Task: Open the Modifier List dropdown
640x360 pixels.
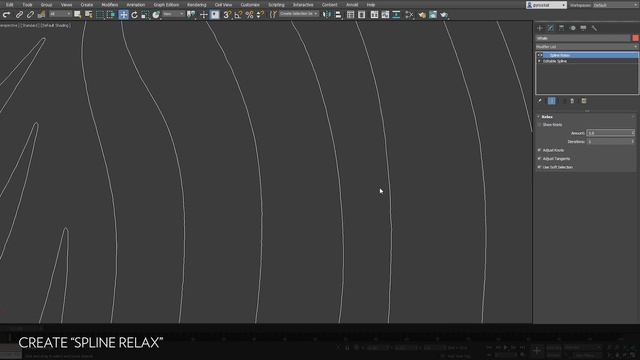Action: click(587, 47)
